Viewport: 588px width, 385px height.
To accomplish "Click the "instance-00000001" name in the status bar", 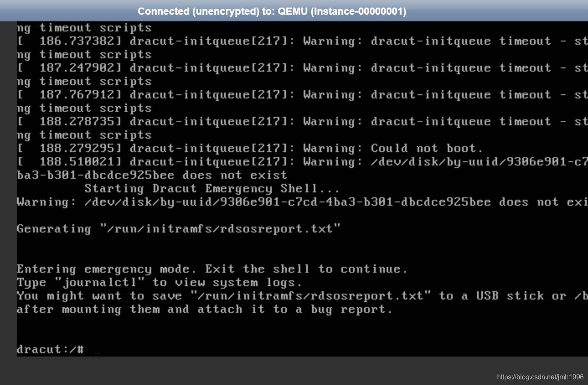I will pyautogui.click(x=358, y=11).
